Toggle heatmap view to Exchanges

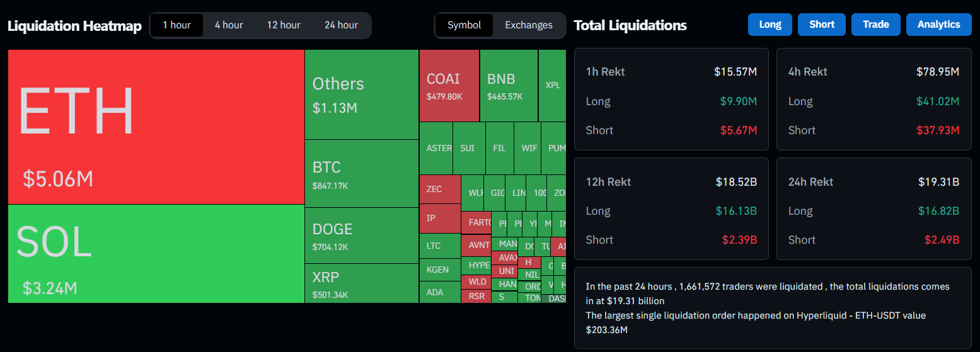click(x=529, y=25)
